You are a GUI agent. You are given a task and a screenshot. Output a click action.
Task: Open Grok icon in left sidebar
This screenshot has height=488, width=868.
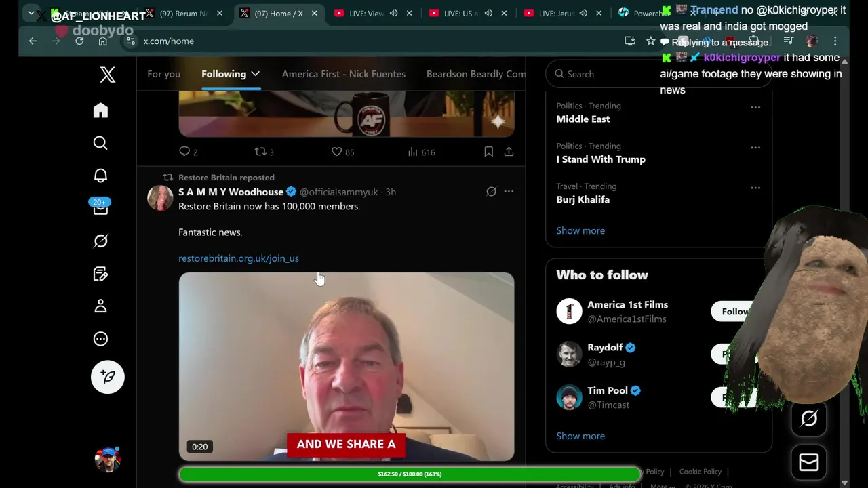pyautogui.click(x=100, y=241)
